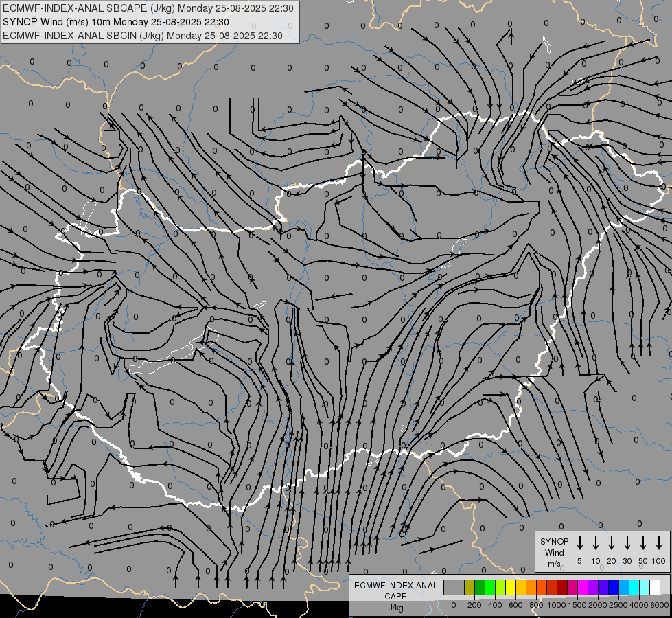Screen dimensions: 672x618
Task: Select the bright green CAPE swatch
Action: tap(490, 587)
